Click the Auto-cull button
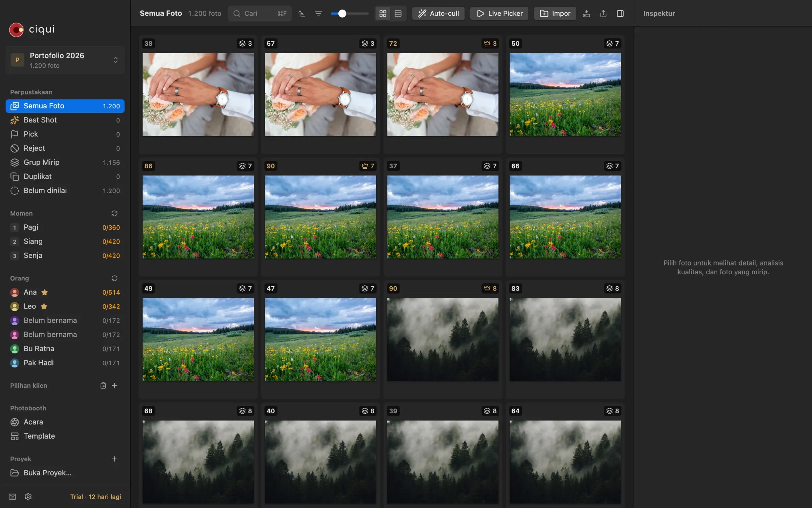 click(x=438, y=14)
